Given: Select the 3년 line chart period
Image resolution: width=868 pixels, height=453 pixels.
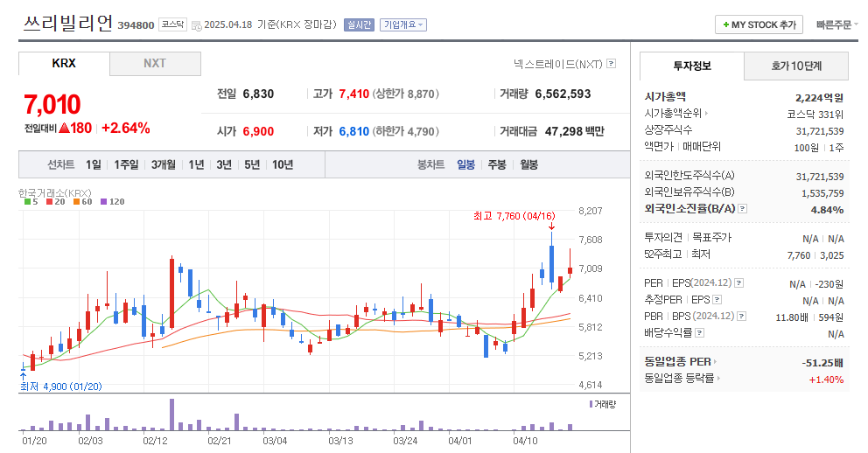Looking at the screenshot, I should click(x=224, y=164).
